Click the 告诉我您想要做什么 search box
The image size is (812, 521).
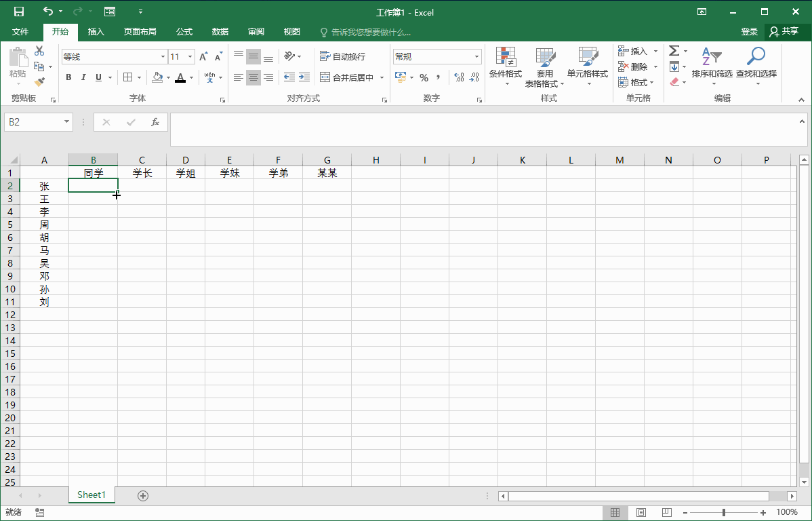click(365, 32)
